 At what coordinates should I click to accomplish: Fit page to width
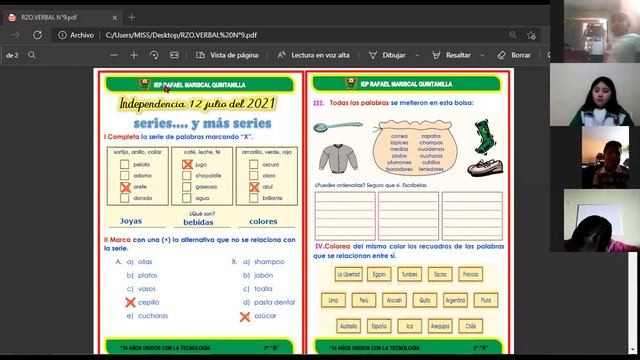click(174, 55)
